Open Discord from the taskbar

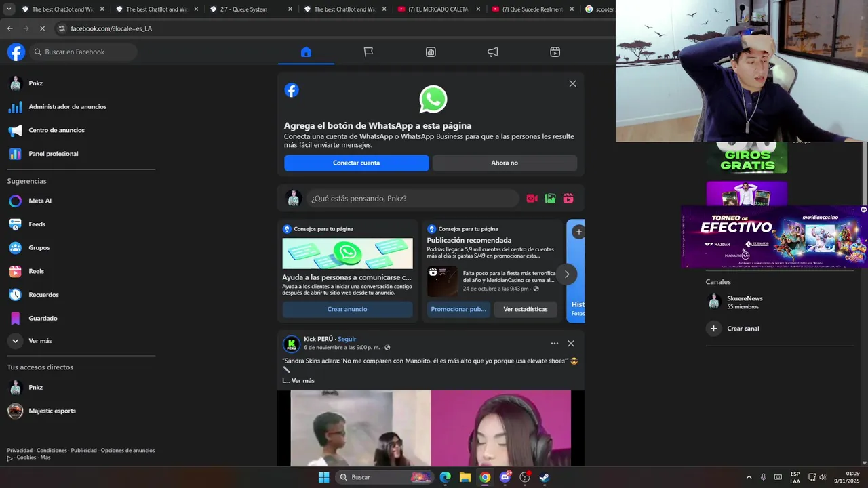coord(505,477)
